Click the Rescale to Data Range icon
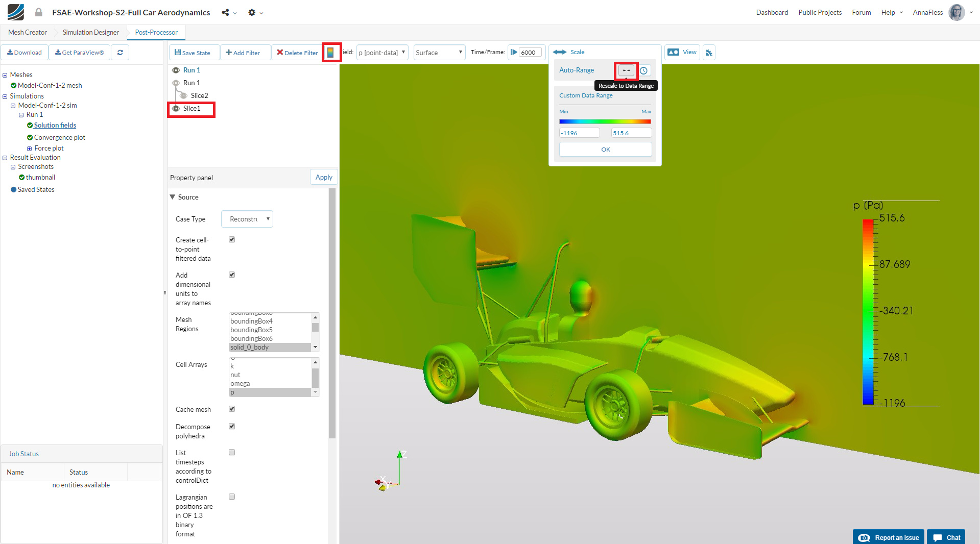This screenshot has width=980, height=544. click(626, 70)
